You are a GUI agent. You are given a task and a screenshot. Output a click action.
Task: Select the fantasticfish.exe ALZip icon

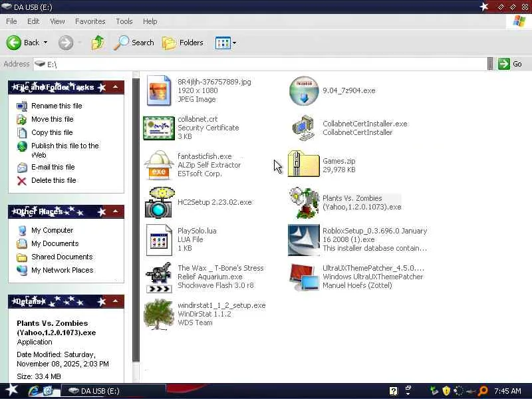point(158,165)
